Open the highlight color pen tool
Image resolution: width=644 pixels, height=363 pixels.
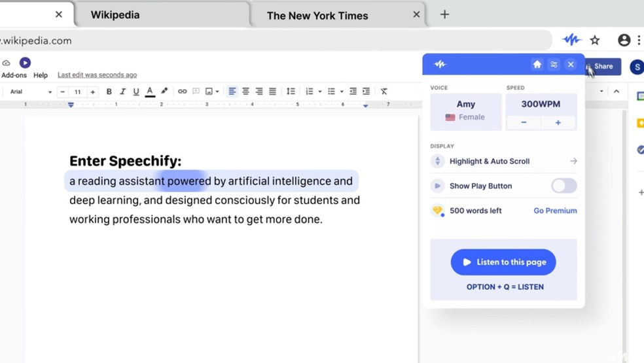(164, 91)
